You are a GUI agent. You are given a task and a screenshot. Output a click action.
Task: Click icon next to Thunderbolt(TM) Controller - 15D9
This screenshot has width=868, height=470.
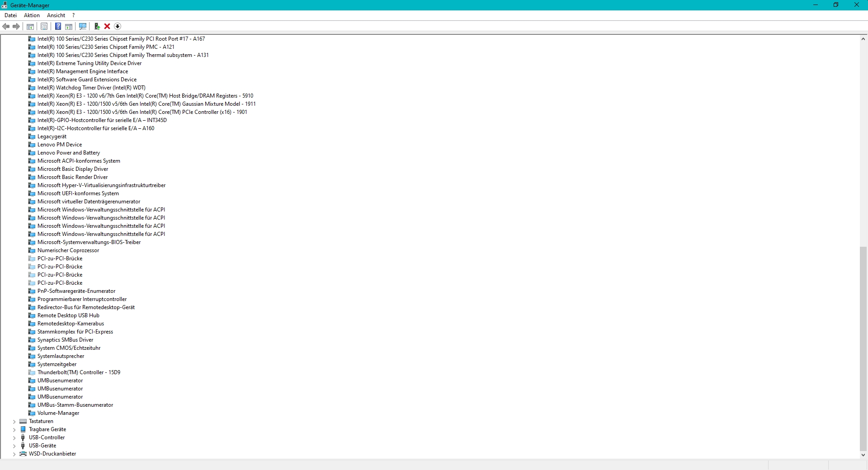(32, 372)
